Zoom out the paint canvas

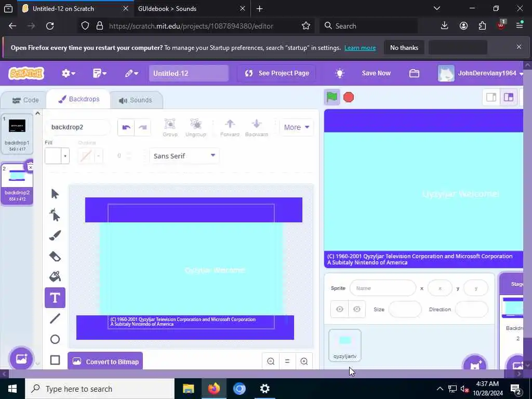pyautogui.click(x=271, y=362)
